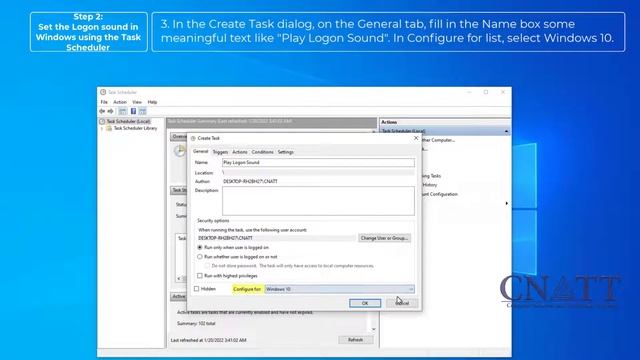The image size is (640, 360).
Task: Click the Name field containing Play Logon Sound
Action: (318, 162)
